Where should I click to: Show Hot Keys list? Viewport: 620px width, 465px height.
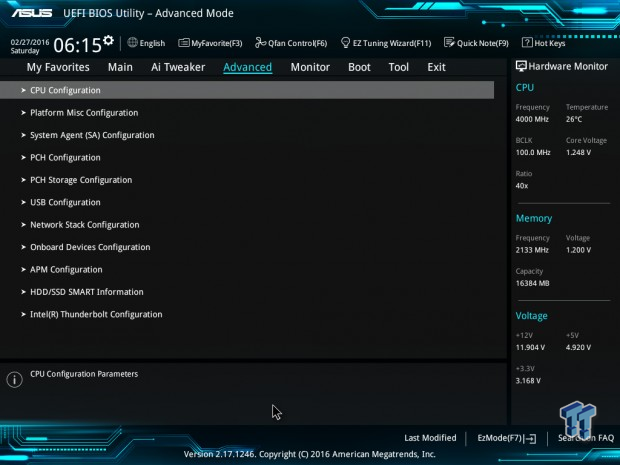(544, 43)
